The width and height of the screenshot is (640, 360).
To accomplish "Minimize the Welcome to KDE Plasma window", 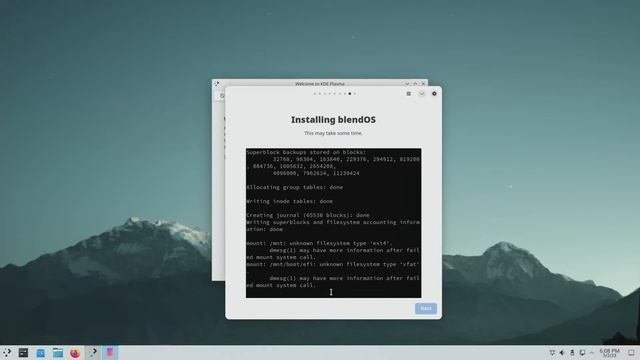I will pyautogui.click(x=407, y=83).
